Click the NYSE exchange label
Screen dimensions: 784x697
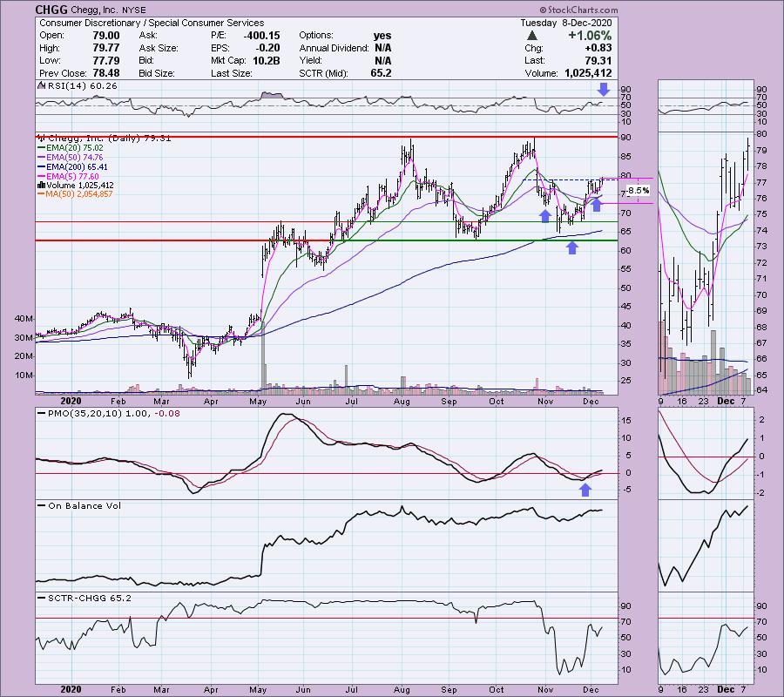[x=134, y=10]
